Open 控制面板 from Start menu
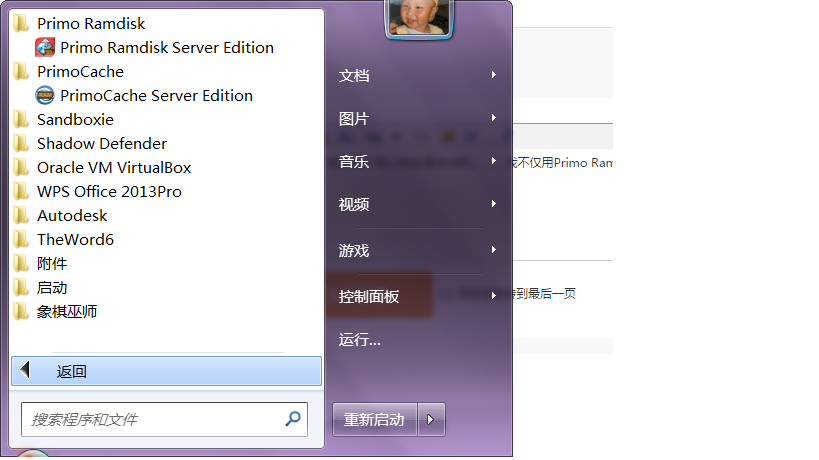 (369, 297)
